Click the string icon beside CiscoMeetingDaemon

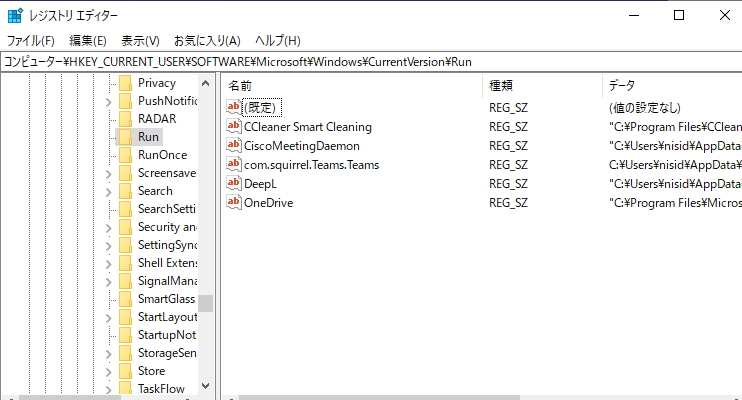point(234,145)
